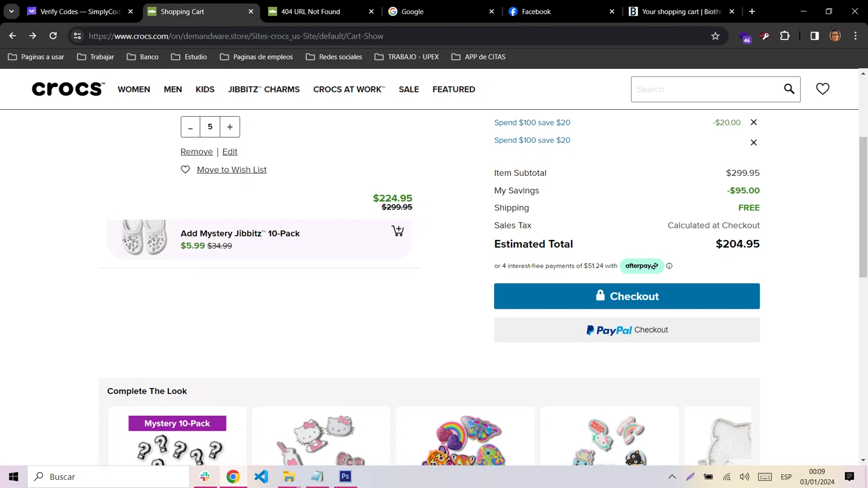Open the JIBBITZ CHARMS menu

click(x=264, y=90)
